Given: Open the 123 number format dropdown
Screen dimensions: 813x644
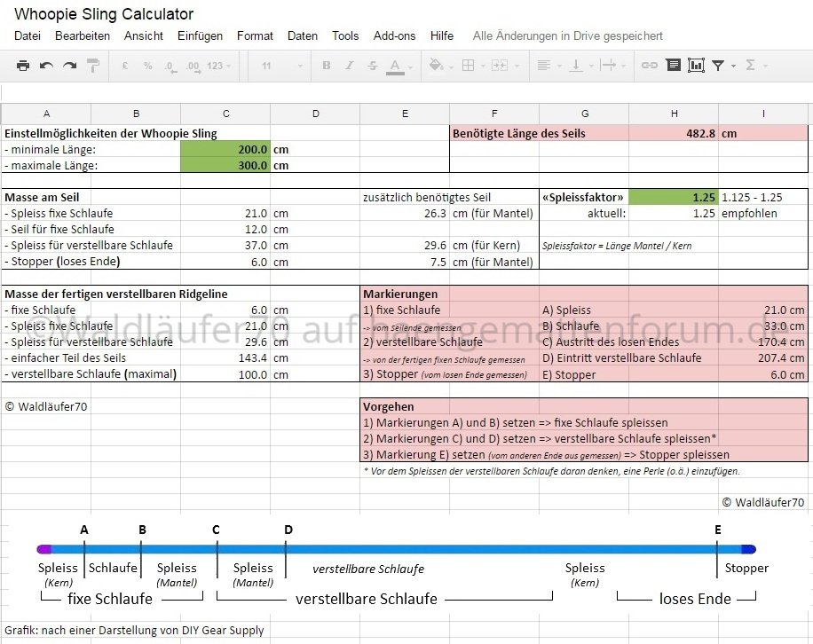Looking at the screenshot, I should coord(217,66).
